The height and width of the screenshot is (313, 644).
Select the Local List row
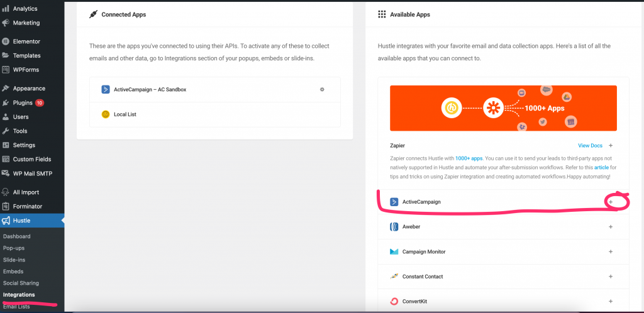tap(215, 114)
